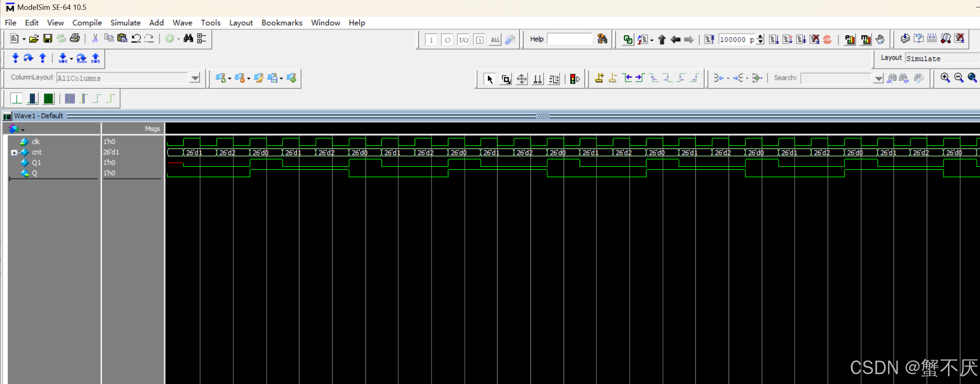Click the Break simulation icon

pyautogui.click(x=814, y=39)
